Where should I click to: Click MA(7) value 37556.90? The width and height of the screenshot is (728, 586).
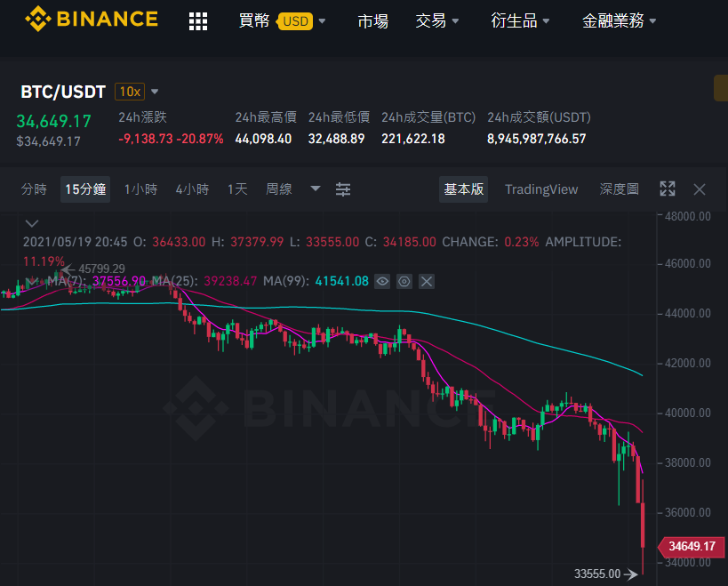119,281
